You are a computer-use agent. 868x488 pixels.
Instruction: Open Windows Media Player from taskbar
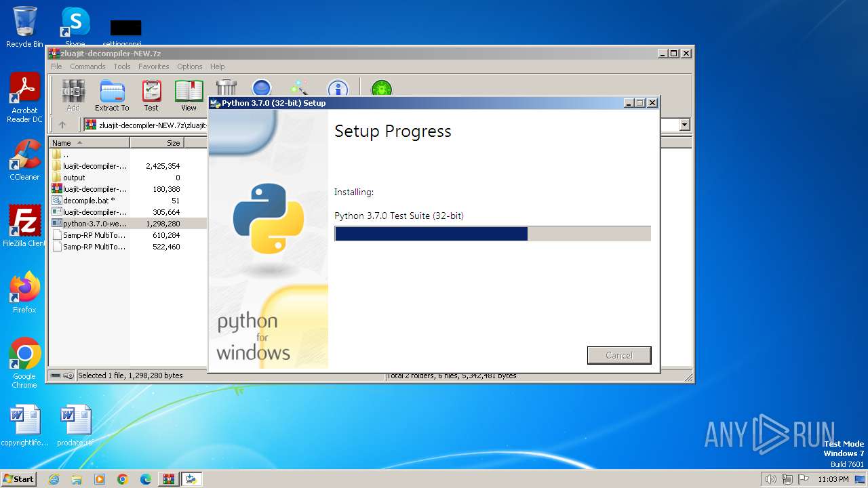coord(100,479)
